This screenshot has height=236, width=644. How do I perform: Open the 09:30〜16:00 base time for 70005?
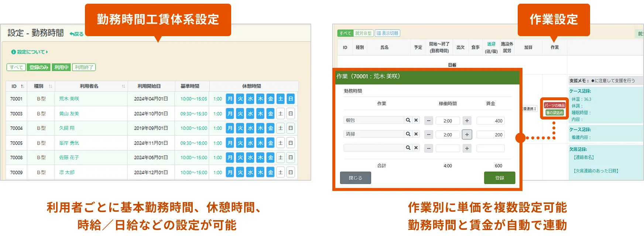(x=193, y=143)
